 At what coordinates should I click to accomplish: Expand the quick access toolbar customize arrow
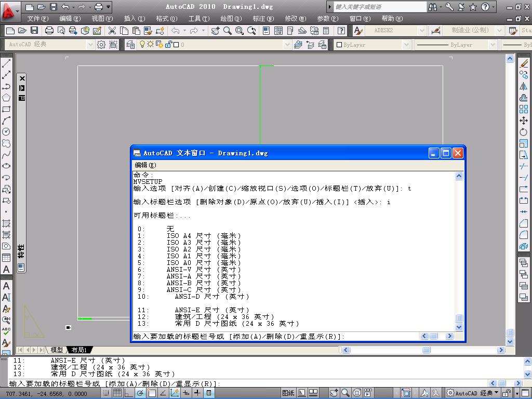coord(108,6)
